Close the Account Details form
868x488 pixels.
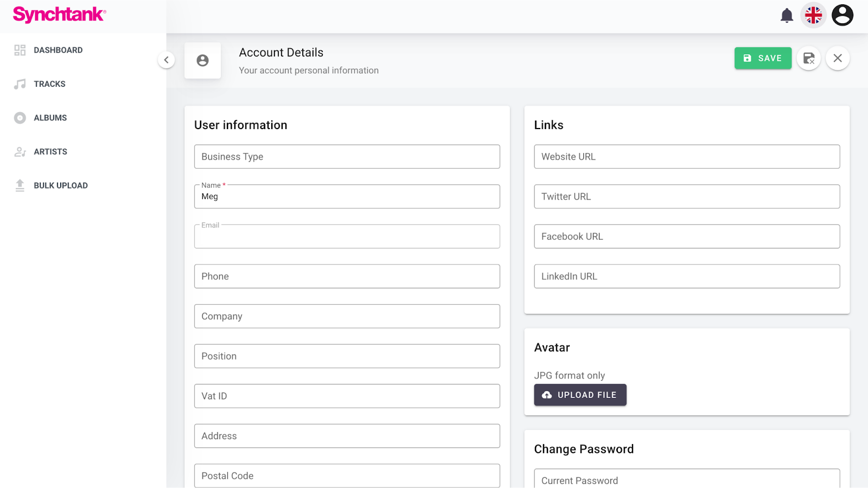838,58
